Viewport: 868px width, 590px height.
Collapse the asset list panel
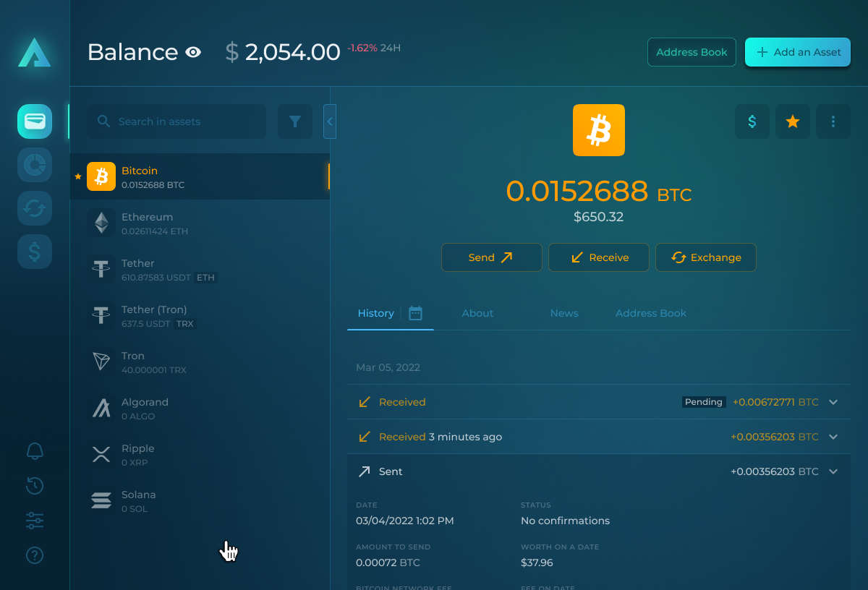[x=330, y=121]
